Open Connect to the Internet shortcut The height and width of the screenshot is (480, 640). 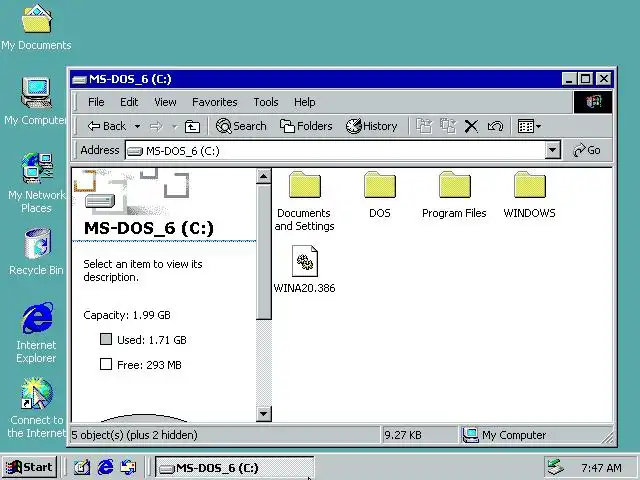[x=36, y=408]
